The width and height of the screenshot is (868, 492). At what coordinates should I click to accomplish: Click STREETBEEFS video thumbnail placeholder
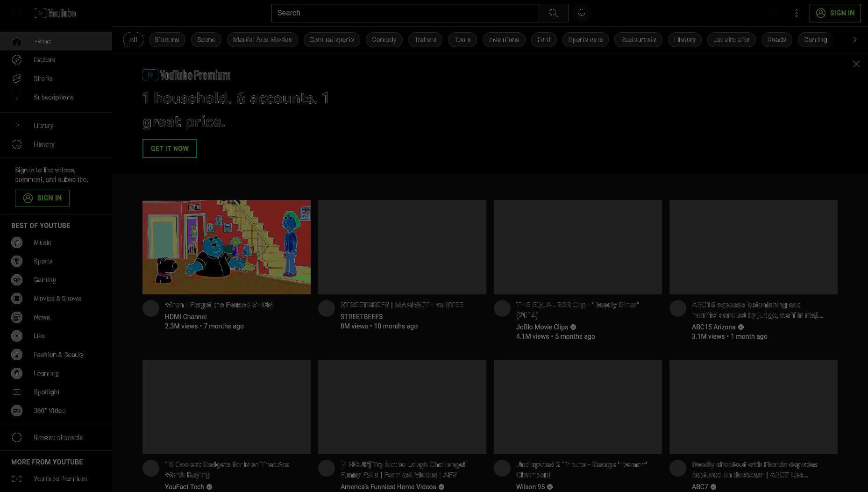[x=402, y=247]
